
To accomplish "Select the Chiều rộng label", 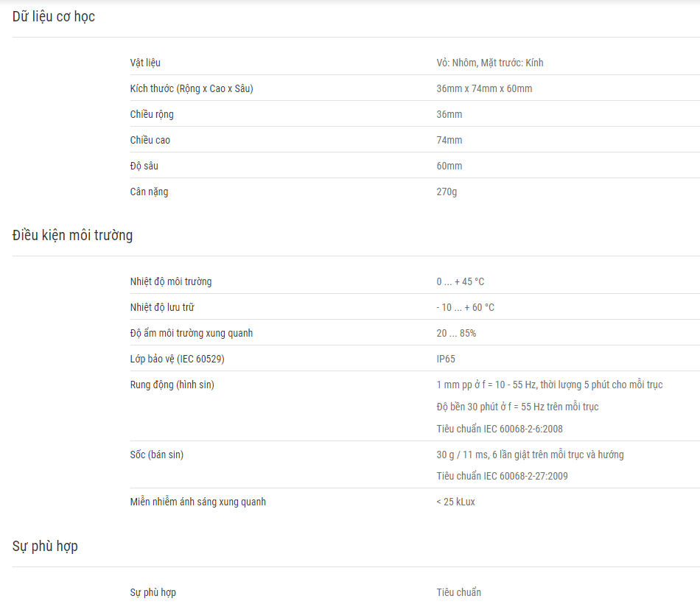I will click(152, 115).
